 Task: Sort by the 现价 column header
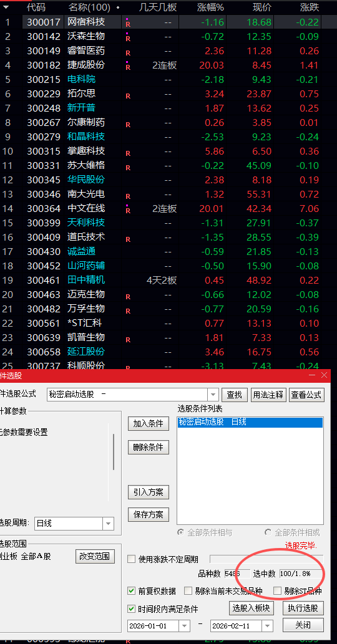261,7
